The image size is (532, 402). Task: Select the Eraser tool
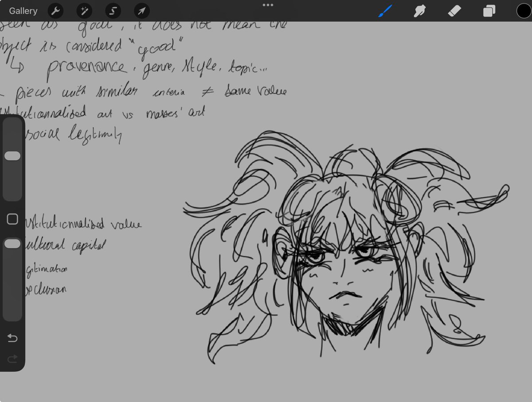454,10
